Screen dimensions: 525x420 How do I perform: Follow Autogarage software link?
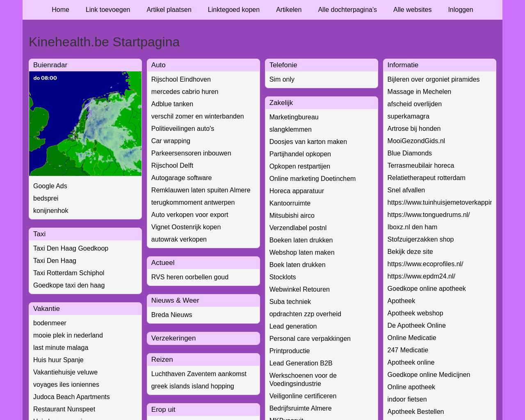click(x=181, y=178)
